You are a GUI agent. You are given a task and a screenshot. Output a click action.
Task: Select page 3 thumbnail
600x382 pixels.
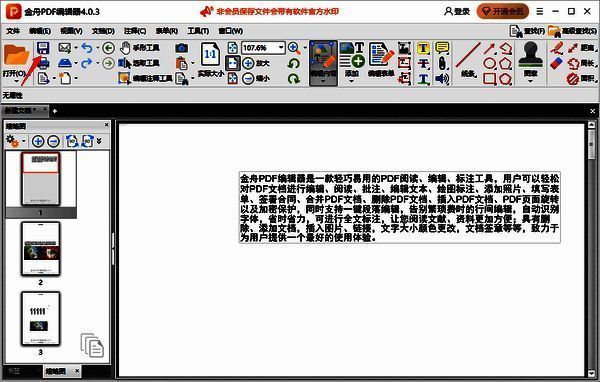[x=41, y=319]
